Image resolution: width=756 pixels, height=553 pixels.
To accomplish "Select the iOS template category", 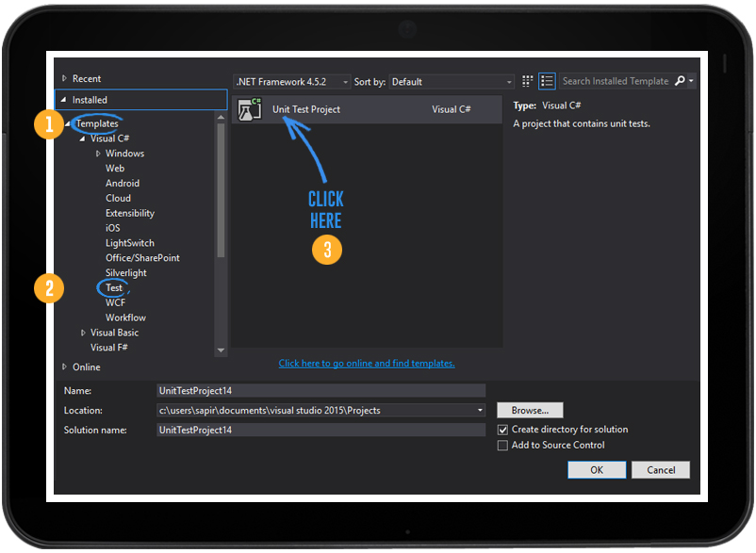I will click(x=113, y=228).
